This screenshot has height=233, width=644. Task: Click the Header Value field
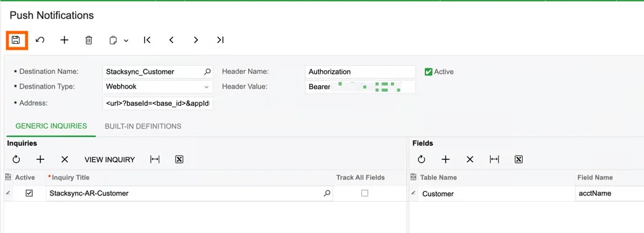coord(360,87)
